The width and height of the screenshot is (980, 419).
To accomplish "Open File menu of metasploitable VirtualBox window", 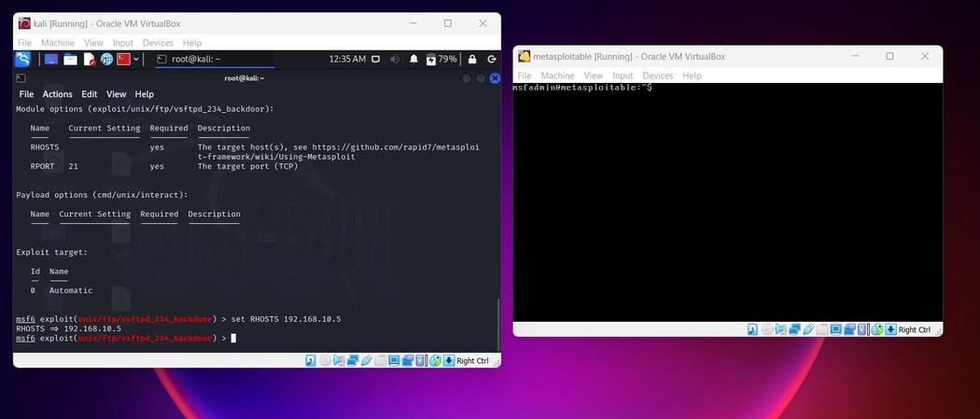I will pos(525,76).
